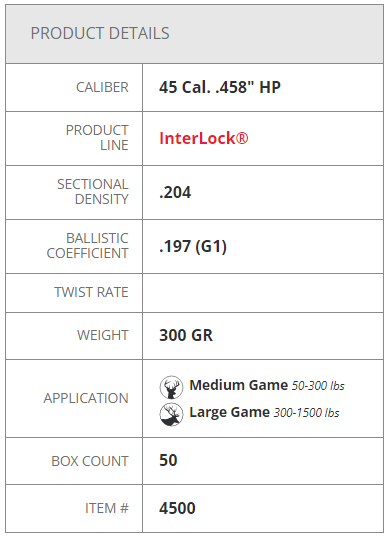This screenshot has width=391, height=539.
Task: Click the Medium Game 50-300 lbs text
Action: pos(267,386)
